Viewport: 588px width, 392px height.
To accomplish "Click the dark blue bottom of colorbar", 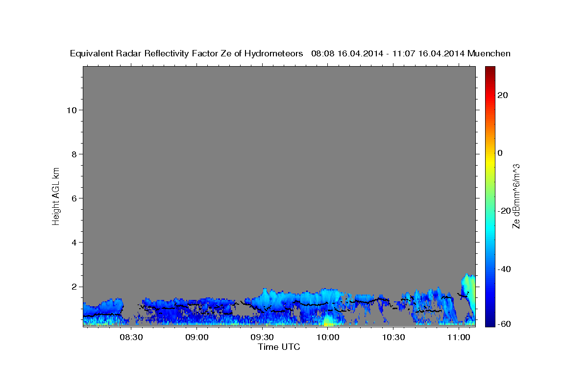I will (x=489, y=322).
